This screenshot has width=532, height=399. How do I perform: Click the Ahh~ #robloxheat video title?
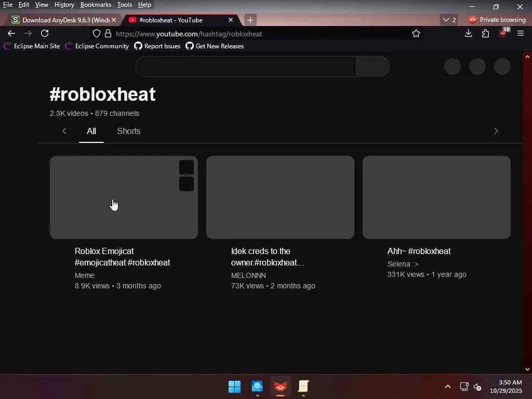[x=419, y=251]
